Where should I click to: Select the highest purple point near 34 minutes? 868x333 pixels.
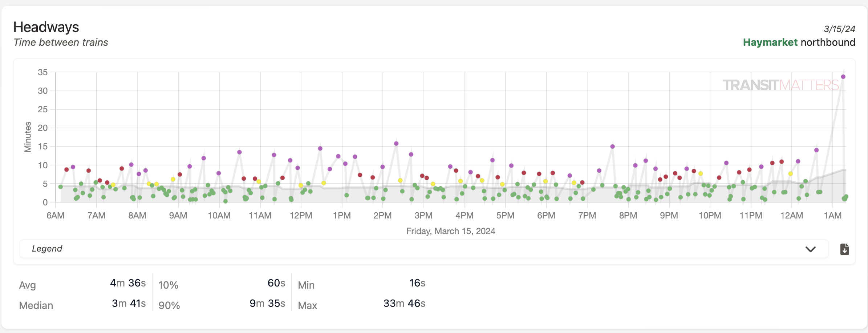click(x=843, y=77)
